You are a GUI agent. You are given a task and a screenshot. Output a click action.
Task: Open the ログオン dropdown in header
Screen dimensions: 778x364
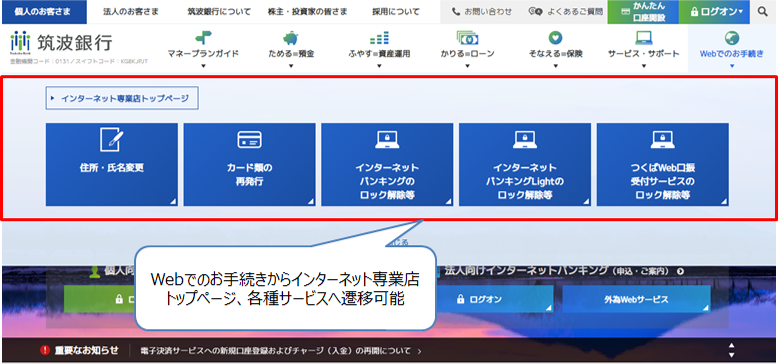coord(714,12)
